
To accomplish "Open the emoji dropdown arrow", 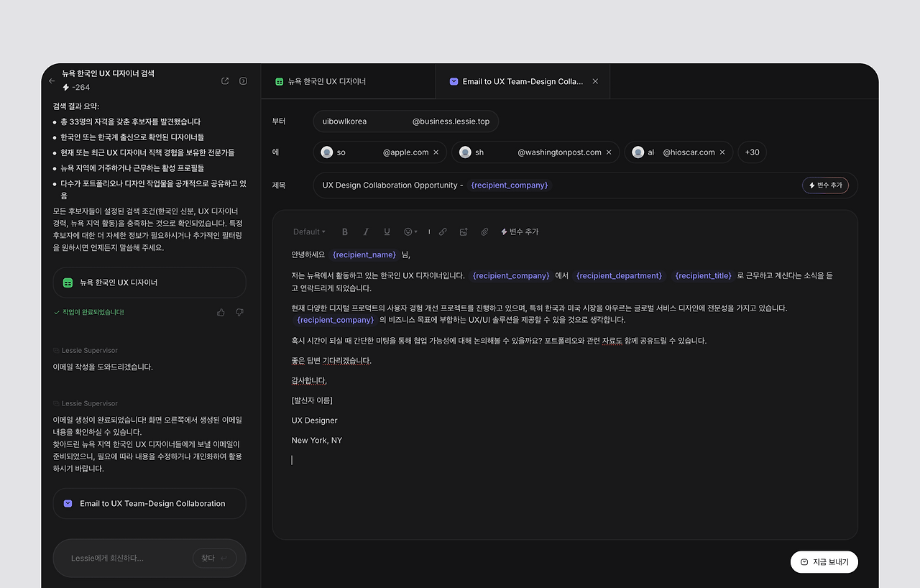I will pyautogui.click(x=415, y=231).
